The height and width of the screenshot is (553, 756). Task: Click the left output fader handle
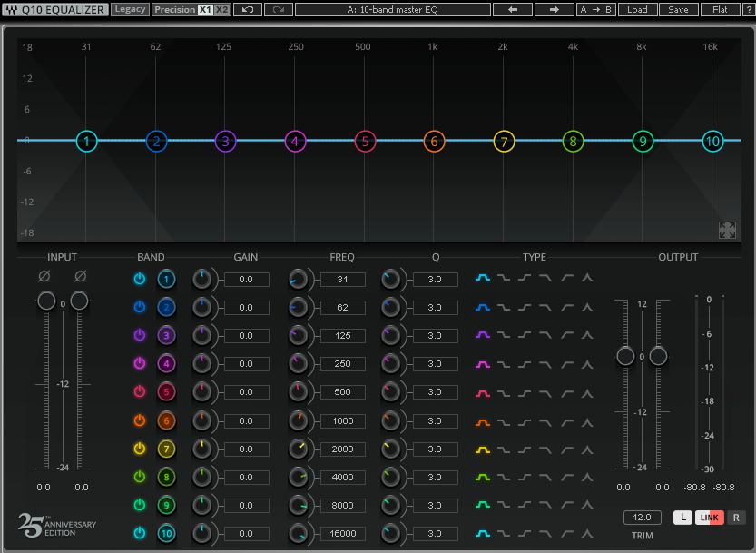tap(625, 356)
